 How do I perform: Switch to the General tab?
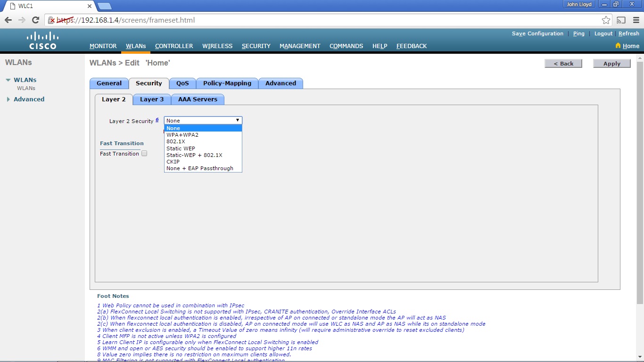tap(109, 83)
